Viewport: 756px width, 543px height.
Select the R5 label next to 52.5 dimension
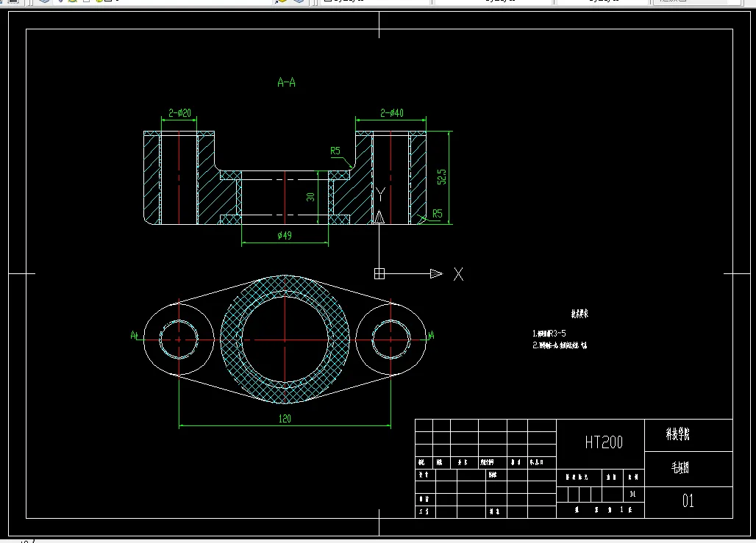coord(438,213)
